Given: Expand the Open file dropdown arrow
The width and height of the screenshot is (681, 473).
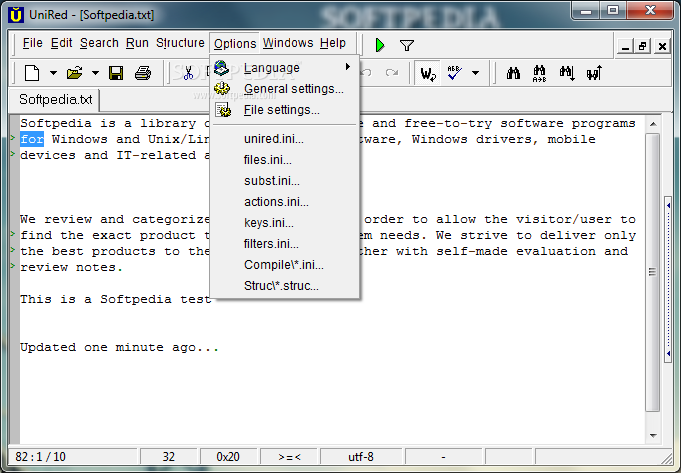Looking at the screenshot, I should coord(95,73).
